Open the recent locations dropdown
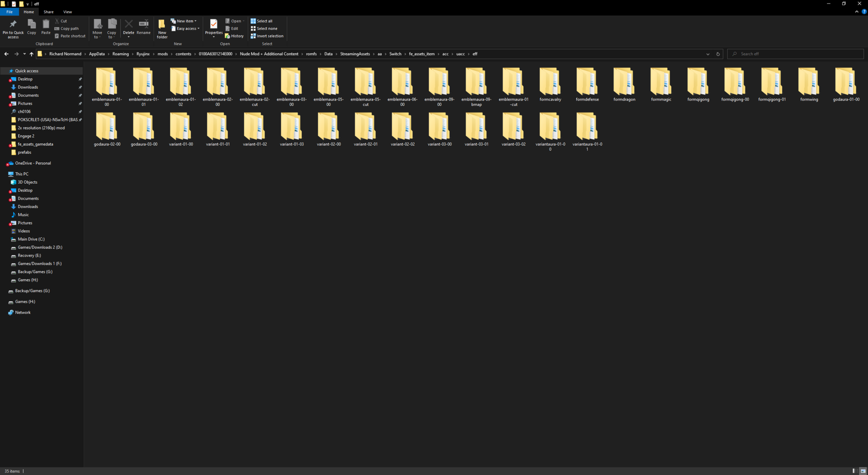The image size is (868, 475). click(24, 54)
